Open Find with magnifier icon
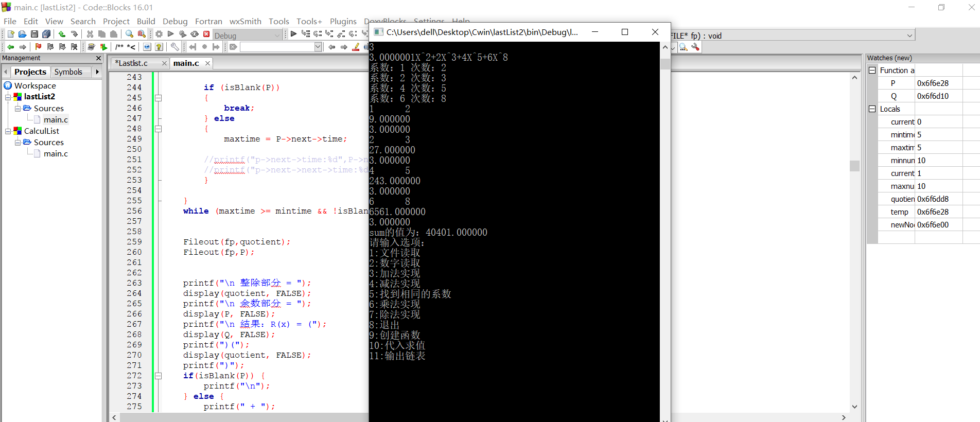 (129, 34)
